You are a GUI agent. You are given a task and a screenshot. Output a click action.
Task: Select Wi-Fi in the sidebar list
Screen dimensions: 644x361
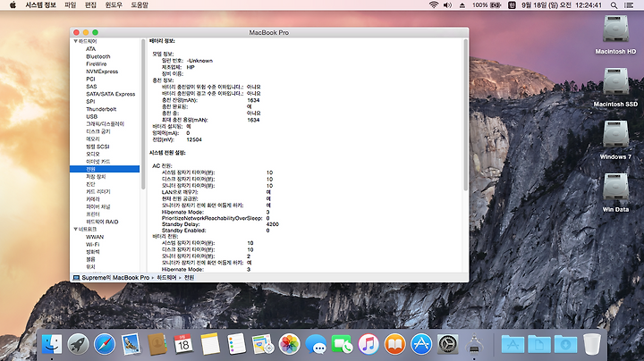pos(92,245)
